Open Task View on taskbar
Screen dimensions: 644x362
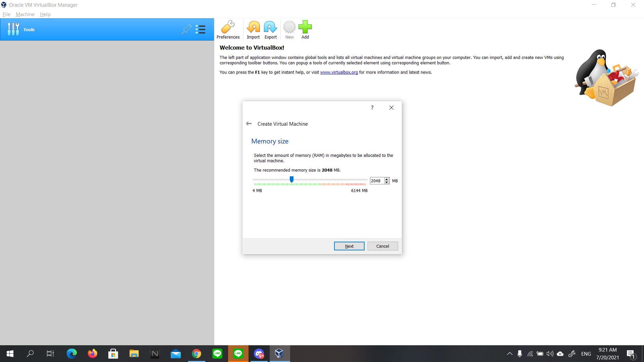point(50,354)
